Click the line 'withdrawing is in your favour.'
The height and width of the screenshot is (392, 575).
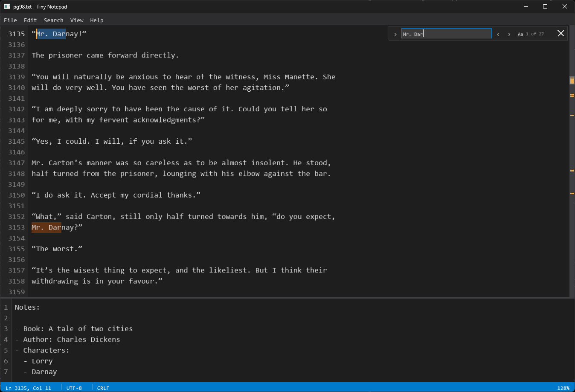point(97,281)
